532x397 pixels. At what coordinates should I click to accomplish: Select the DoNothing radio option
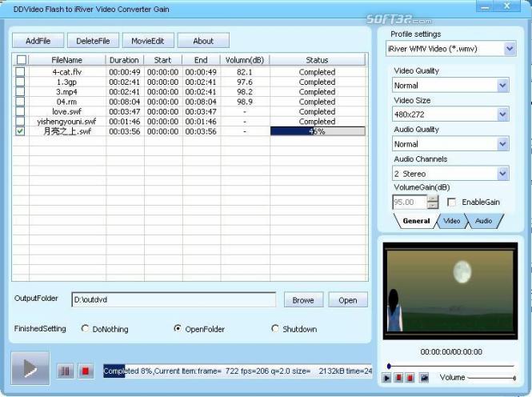[x=85, y=328]
